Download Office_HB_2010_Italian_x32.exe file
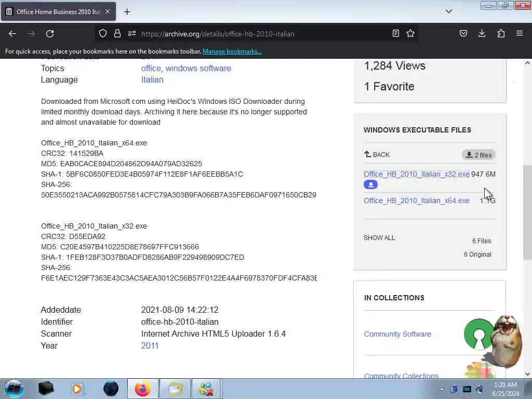The height and width of the screenshot is (399, 532). 416,174
